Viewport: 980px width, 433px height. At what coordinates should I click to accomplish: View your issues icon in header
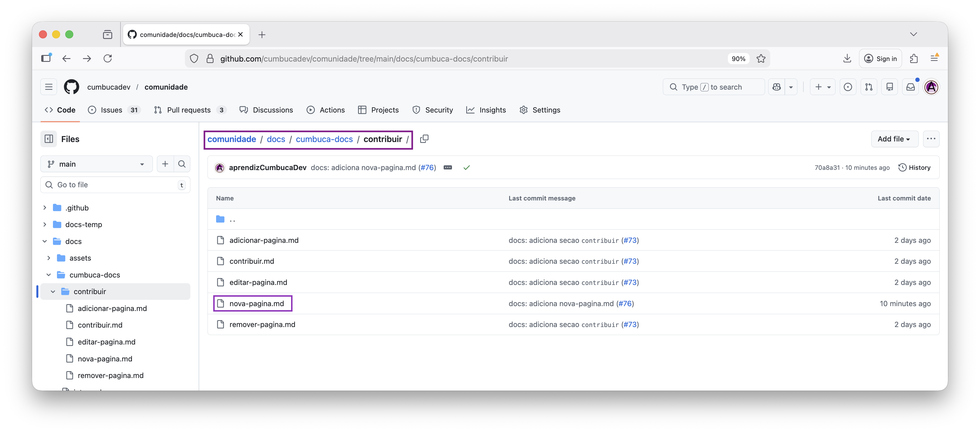(x=848, y=87)
